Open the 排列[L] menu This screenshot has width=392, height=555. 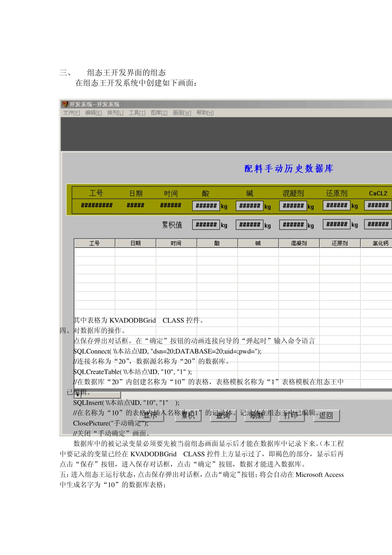pyautogui.click(x=115, y=113)
